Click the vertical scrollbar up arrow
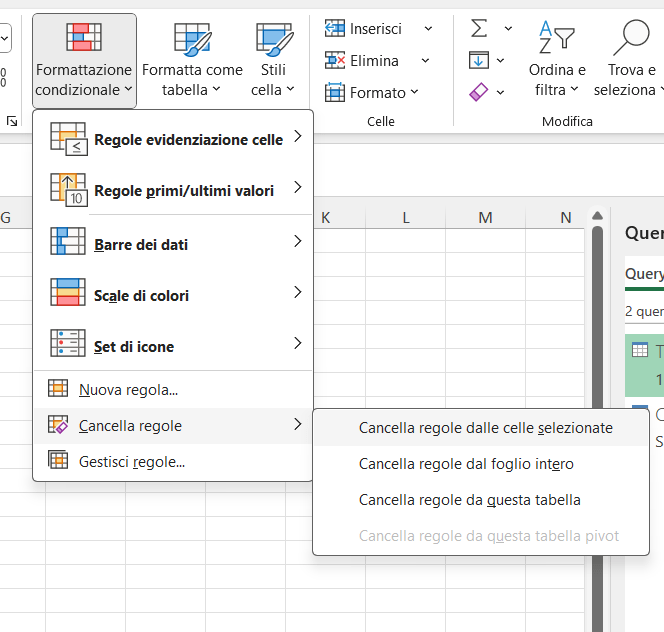Image resolution: width=664 pixels, height=632 pixels. 597,216
